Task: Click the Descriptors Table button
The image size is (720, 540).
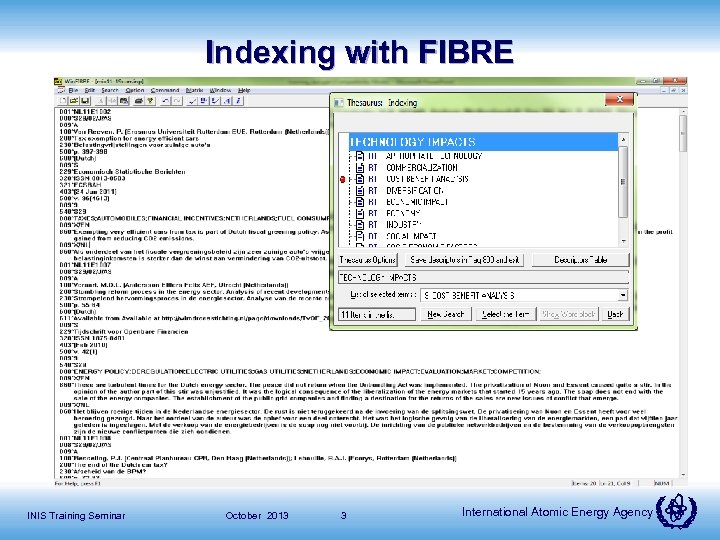Action: coord(580,260)
